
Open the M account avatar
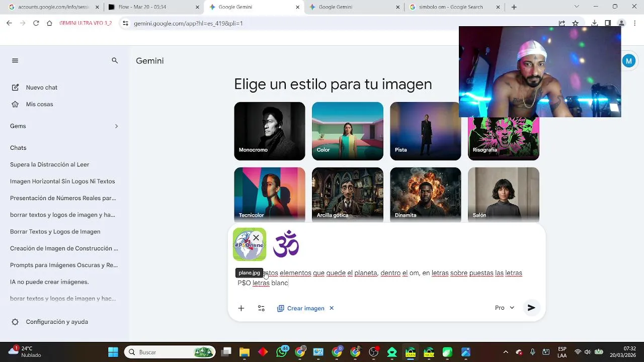click(x=629, y=61)
